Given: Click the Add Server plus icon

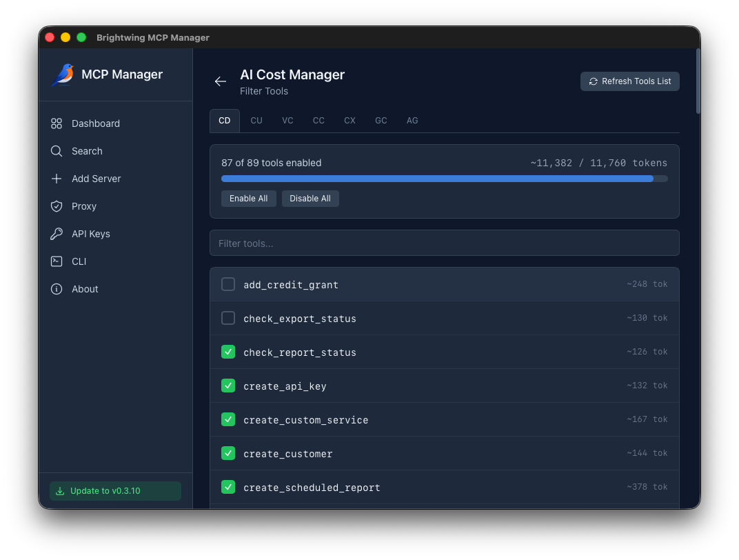Looking at the screenshot, I should click(56, 179).
